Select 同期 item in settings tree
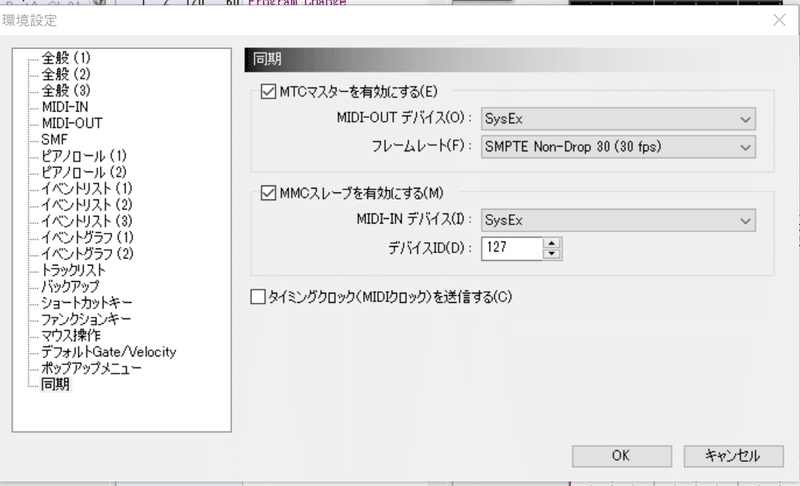Image resolution: width=800 pixels, height=486 pixels. [x=55, y=384]
